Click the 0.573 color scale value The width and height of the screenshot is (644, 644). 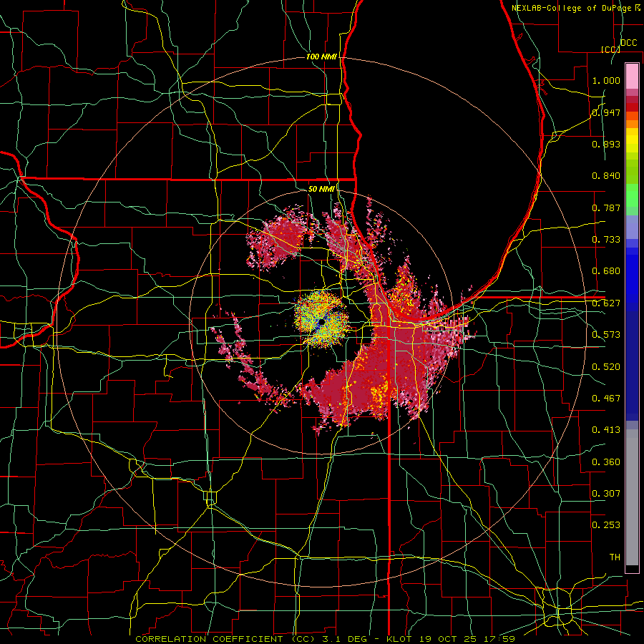606,335
